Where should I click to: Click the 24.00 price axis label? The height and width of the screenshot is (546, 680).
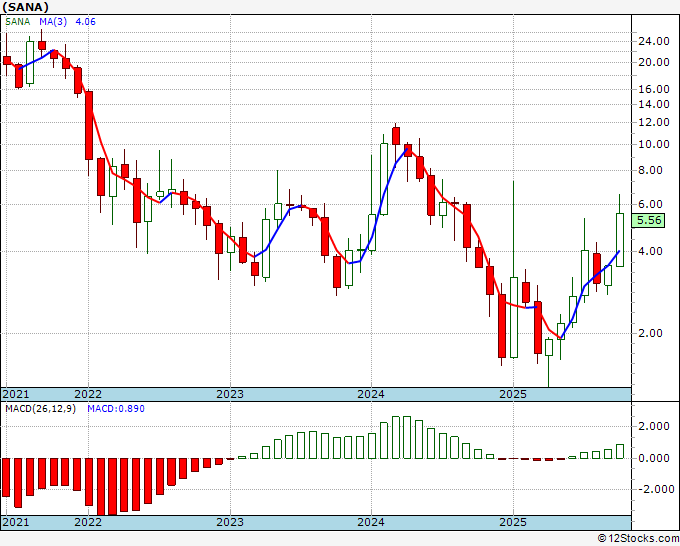654,42
